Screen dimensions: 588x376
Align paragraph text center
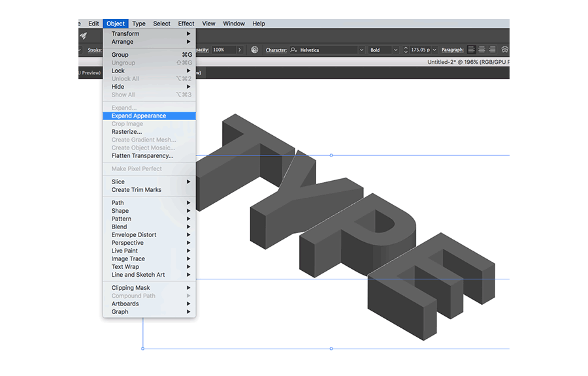[482, 50]
